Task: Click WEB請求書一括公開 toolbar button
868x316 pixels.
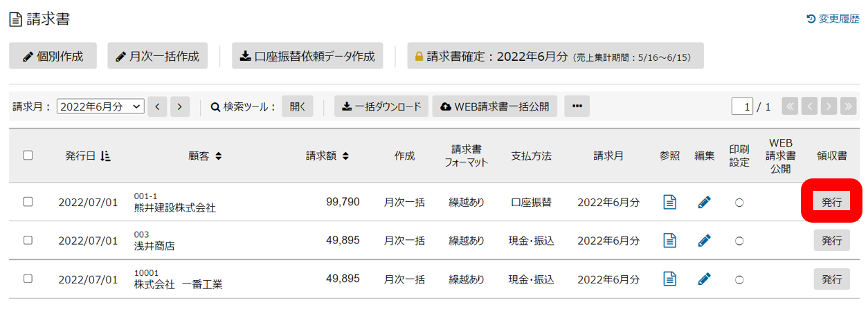Action: (x=495, y=106)
